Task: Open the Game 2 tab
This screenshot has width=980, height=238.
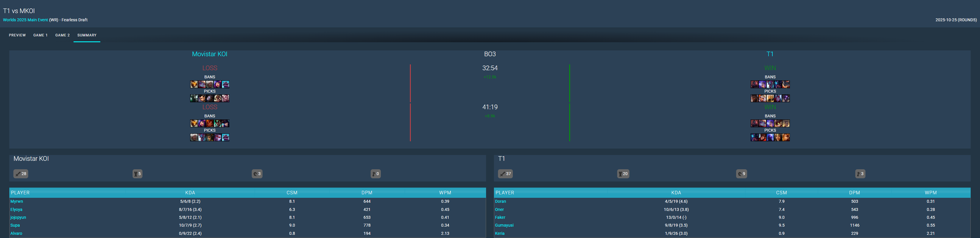Action: (62, 35)
